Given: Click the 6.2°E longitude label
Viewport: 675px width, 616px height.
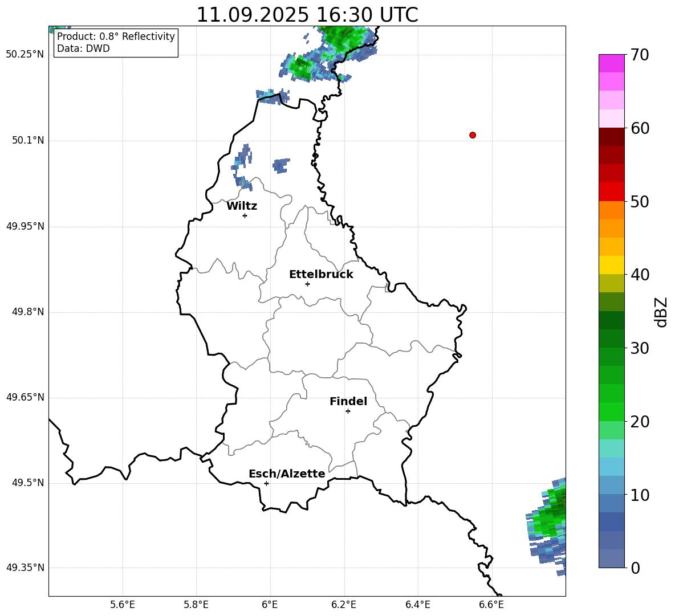Looking at the screenshot, I should [x=344, y=605].
